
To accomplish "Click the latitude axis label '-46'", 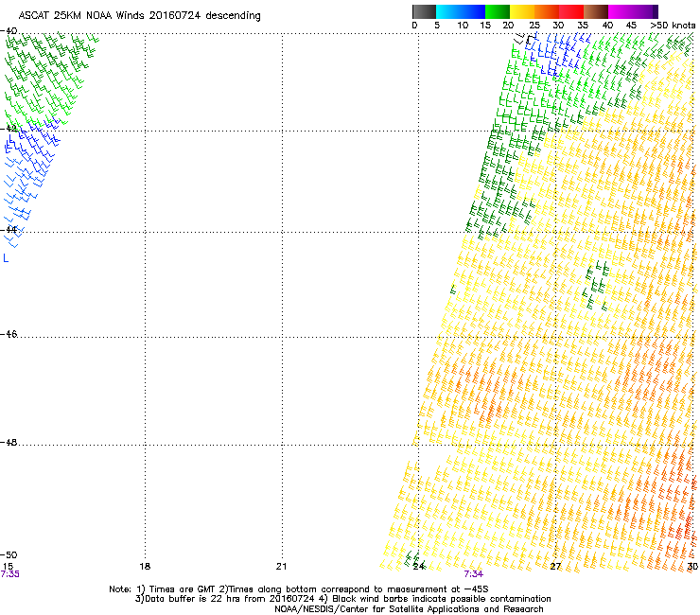I will coord(9,334).
